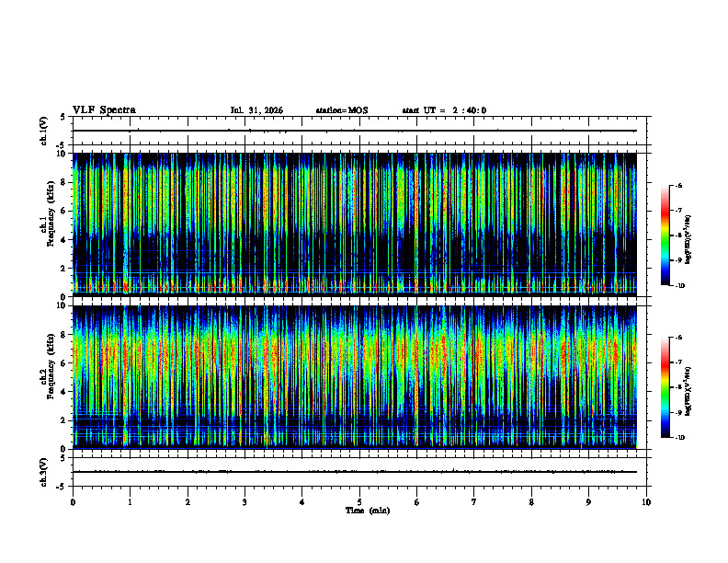Image resolution: width=728 pixels, height=563 pixels.
Task: Click the ch.2 log PSD color bar
Action: (x=665, y=387)
